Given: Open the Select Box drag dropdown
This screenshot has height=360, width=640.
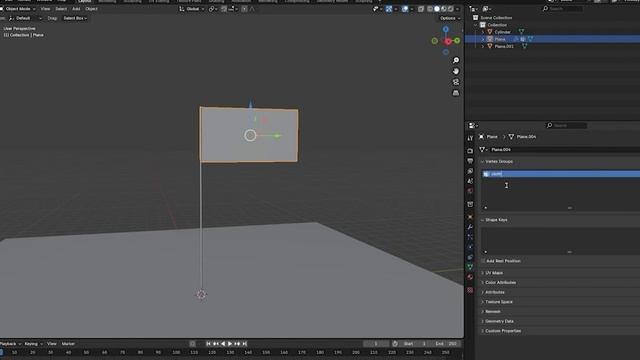Looking at the screenshot, I should [x=75, y=18].
